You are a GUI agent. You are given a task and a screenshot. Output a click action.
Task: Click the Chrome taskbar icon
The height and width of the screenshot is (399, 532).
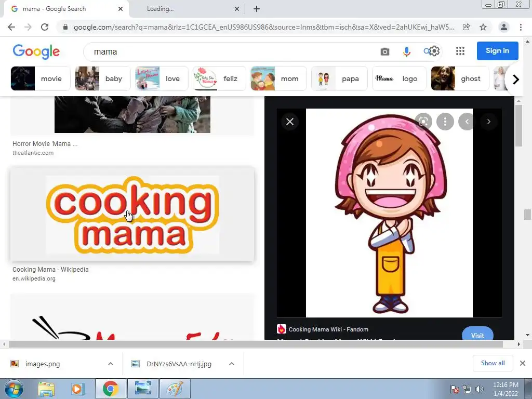110,389
